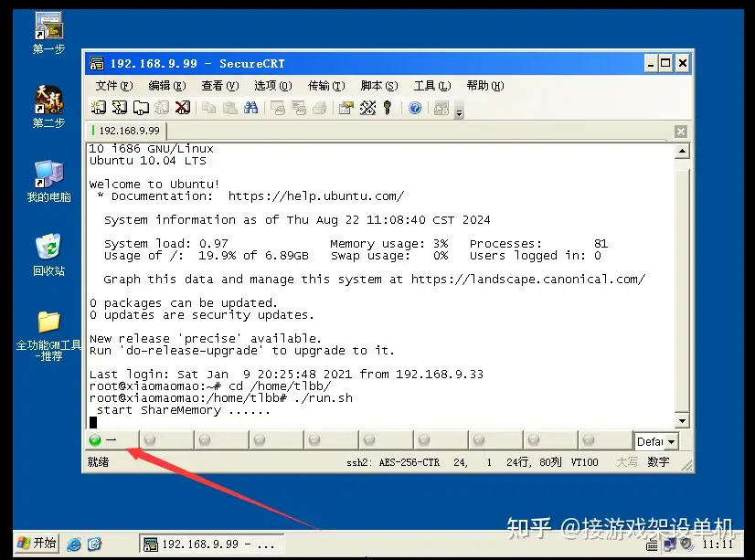This screenshot has width=755, height=560.
Task: Click the 数字 num lock indicator
Action: coord(658,462)
